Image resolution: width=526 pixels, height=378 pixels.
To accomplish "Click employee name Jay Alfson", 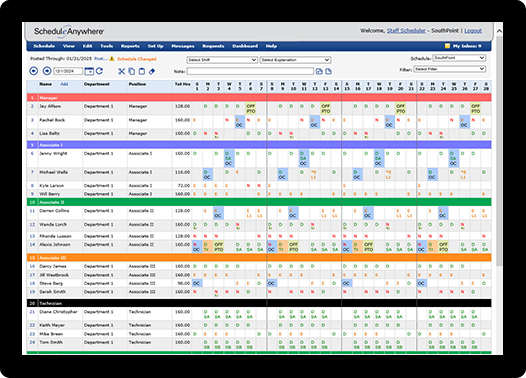I will [x=50, y=106].
